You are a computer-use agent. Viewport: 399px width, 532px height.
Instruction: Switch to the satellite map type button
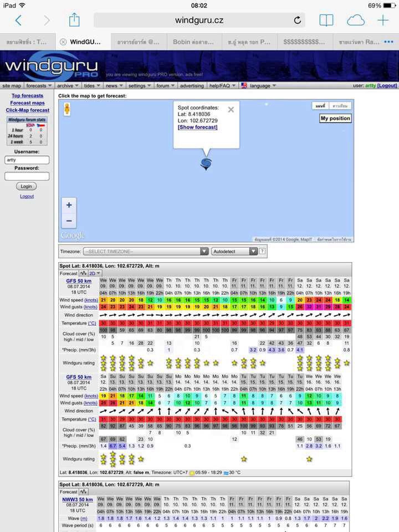pos(340,106)
